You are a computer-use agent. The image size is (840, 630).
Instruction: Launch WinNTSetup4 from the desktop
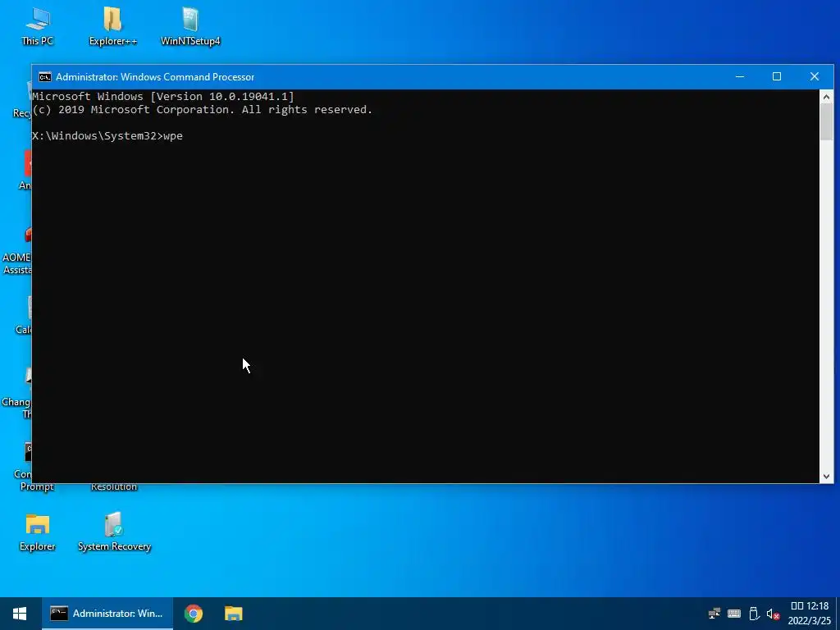pyautogui.click(x=190, y=25)
